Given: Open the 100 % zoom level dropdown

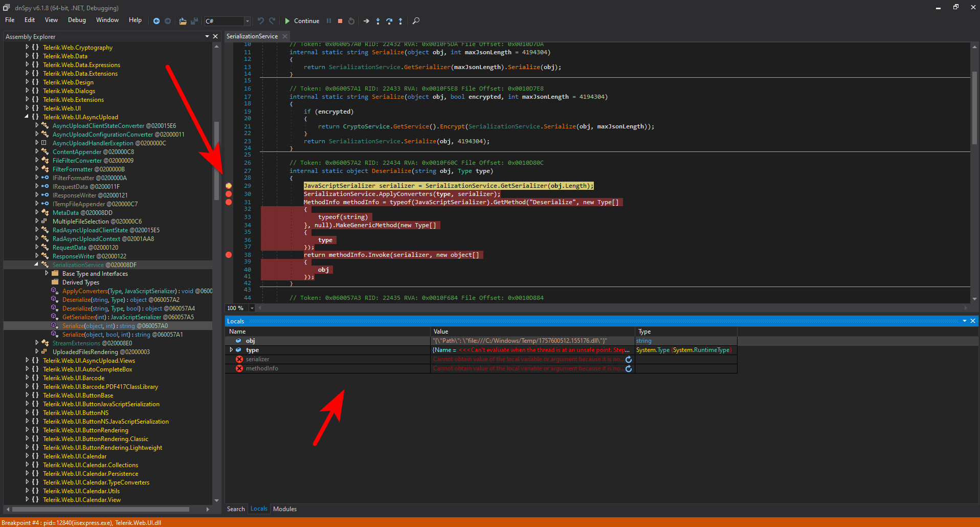Looking at the screenshot, I should (252, 308).
